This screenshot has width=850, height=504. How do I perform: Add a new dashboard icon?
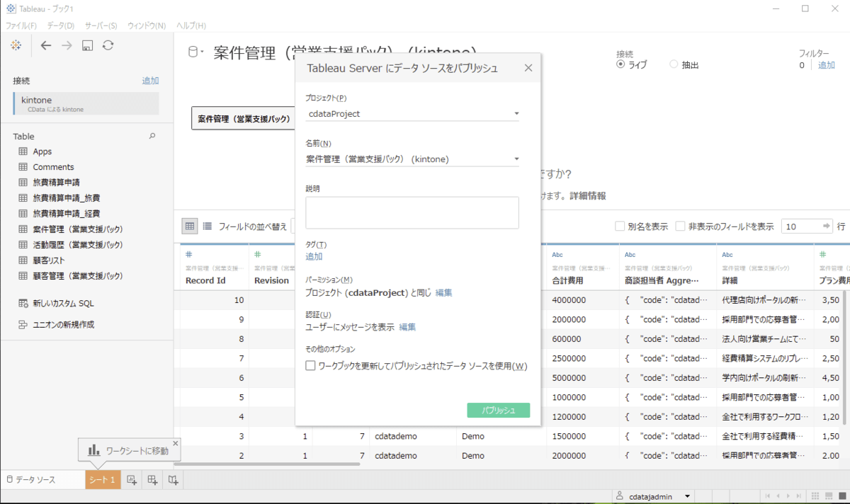click(152, 480)
